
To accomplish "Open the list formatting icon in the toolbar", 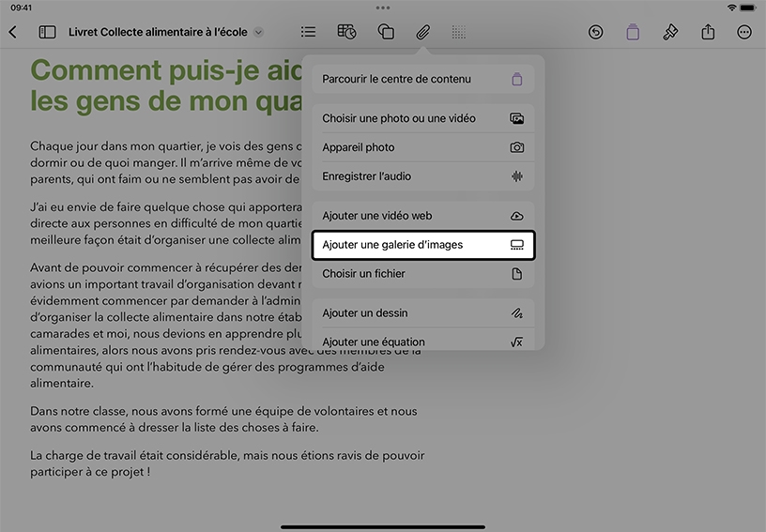I will click(308, 32).
